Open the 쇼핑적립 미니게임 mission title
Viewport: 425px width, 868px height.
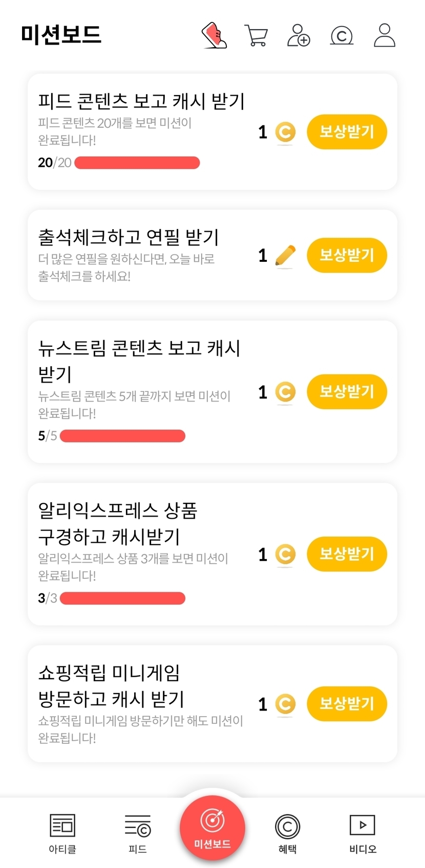pyautogui.click(x=111, y=685)
